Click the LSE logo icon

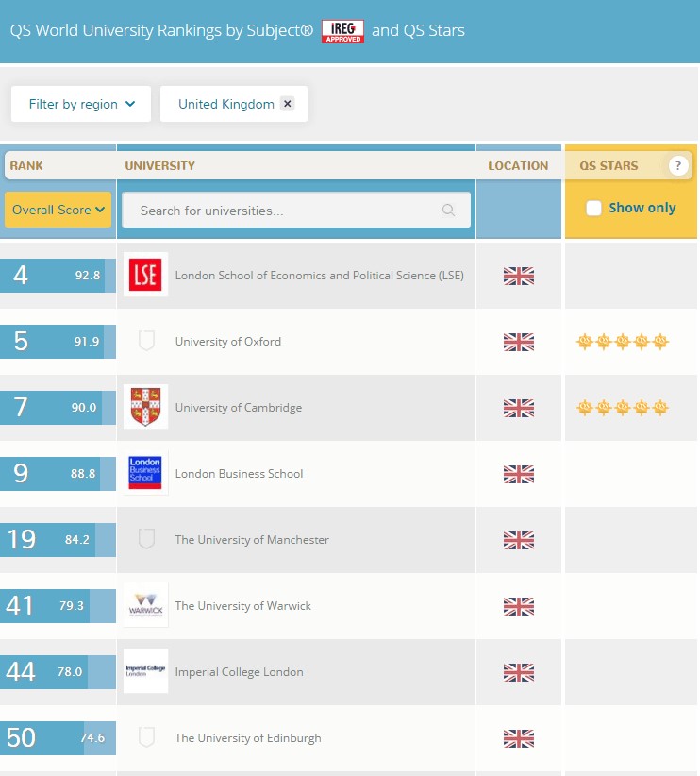[145, 275]
